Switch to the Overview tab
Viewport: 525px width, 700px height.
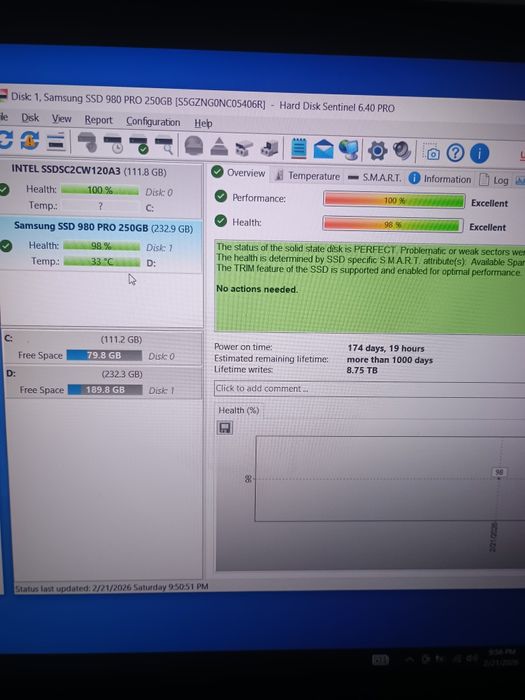[239, 173]
